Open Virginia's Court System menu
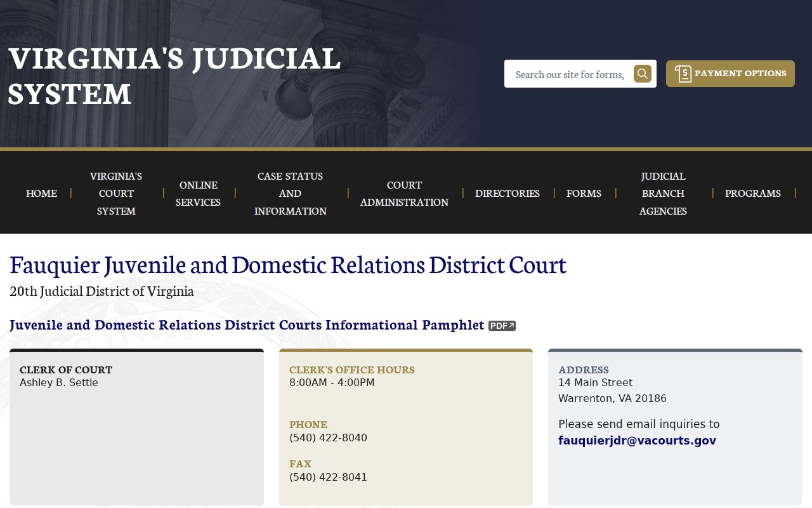Viewport: 812px width, 508px height. click(x=116, y=193)
